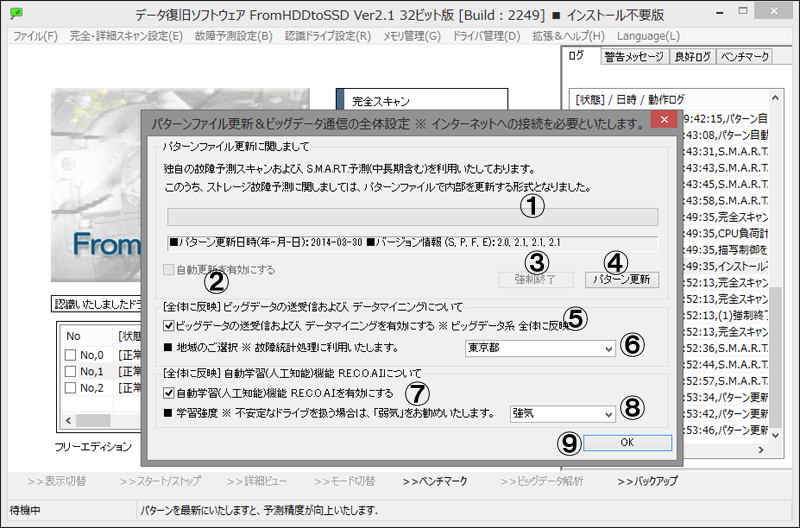Click the >>スタート/ストップ link
800x528 pixels.
click(x=160, y=481)
